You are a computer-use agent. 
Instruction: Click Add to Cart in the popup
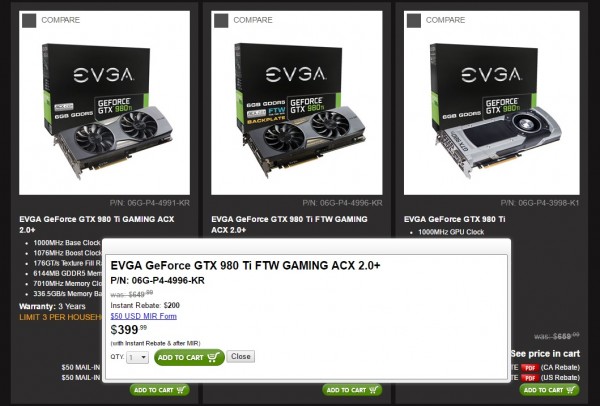coord(189,357)
